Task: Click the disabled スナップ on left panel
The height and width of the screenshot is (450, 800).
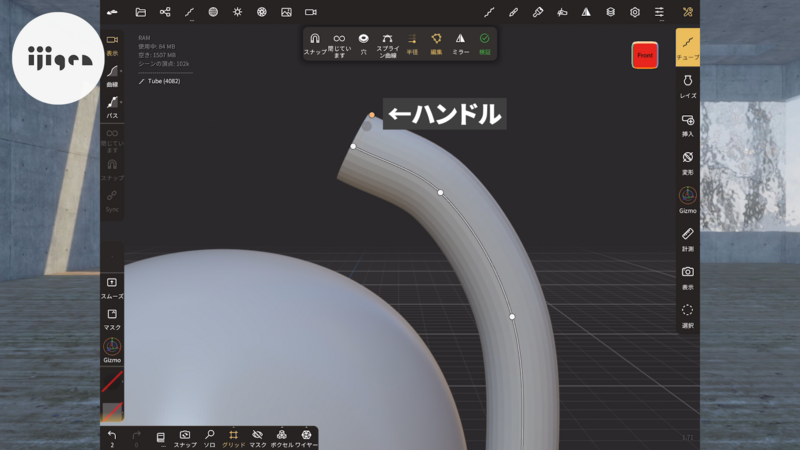Action: point(112,170)
